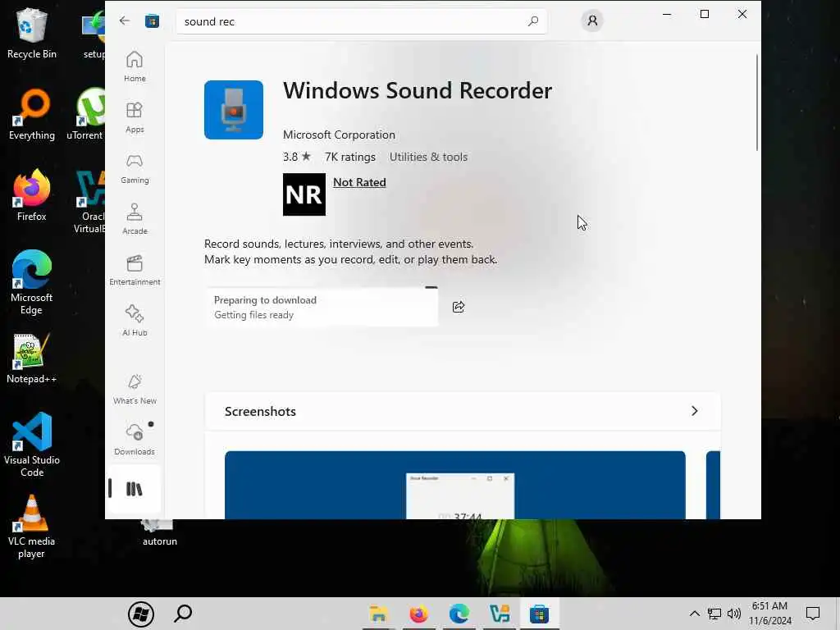Open Gaming section in the sidebar
This screenshot has height=630, width=840.
[135, 168]
